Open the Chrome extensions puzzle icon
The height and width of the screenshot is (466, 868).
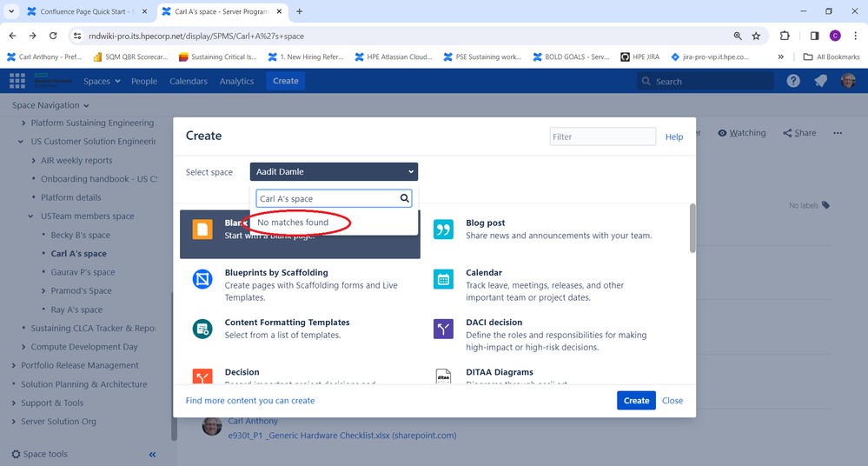(785, 36)
